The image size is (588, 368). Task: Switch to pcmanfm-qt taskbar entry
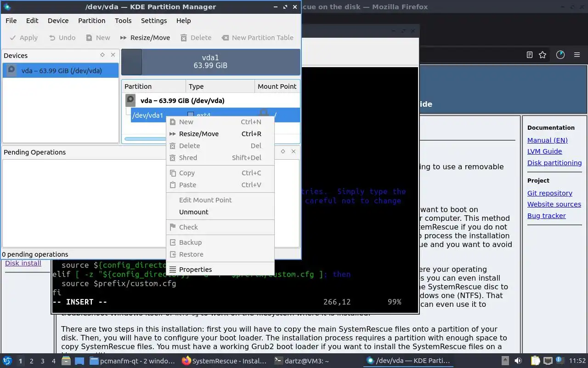(132, 361)
